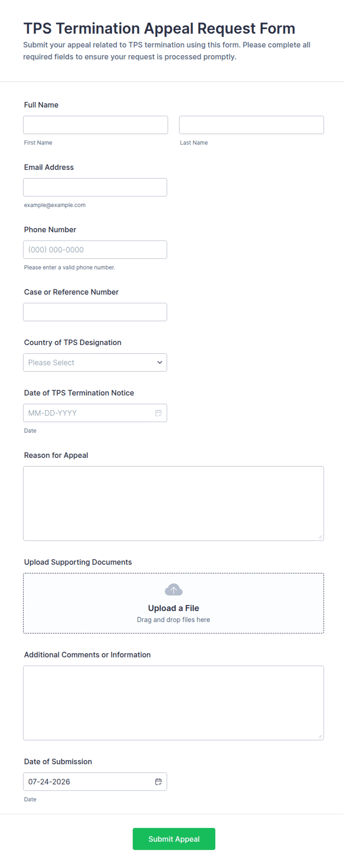The height and width of the screenshot is (868, 344).
Task: Submit the appeal with Submit Appeal button
Action: [174, 839]
